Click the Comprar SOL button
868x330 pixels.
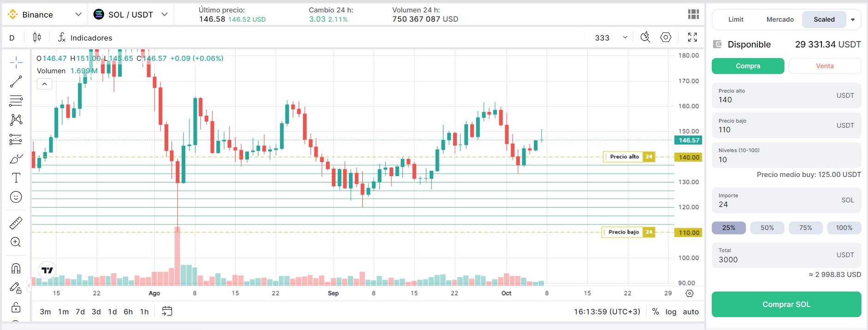(x=786, y=304)
